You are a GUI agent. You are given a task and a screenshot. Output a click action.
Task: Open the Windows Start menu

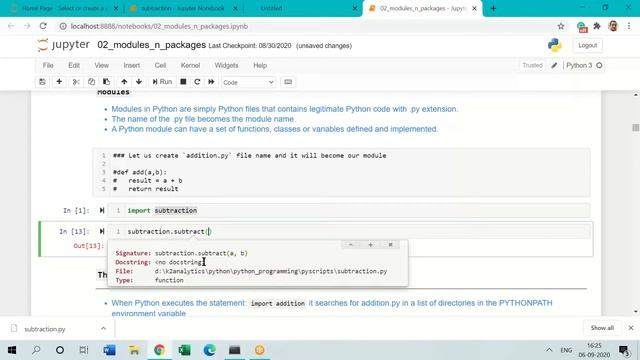click(12, 350)
